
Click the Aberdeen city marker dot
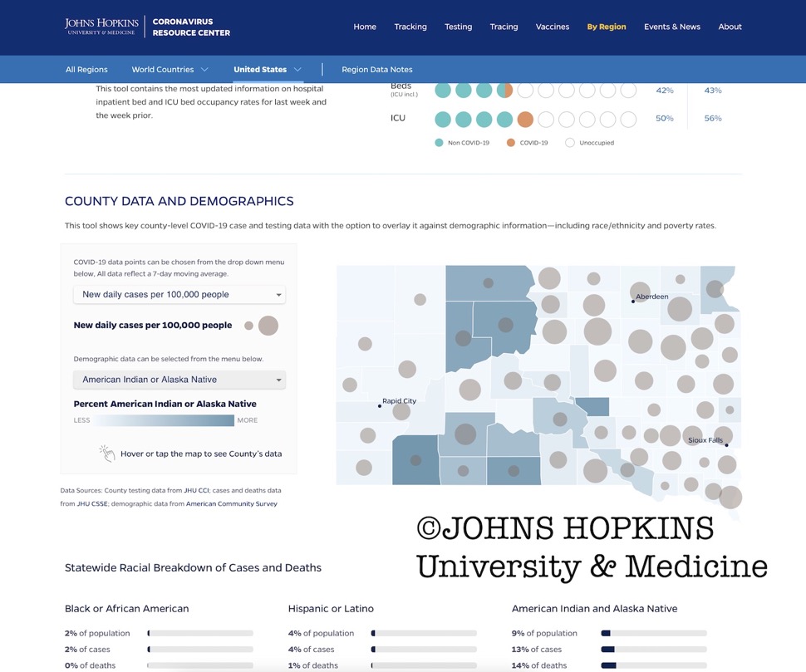pos(633,302)
